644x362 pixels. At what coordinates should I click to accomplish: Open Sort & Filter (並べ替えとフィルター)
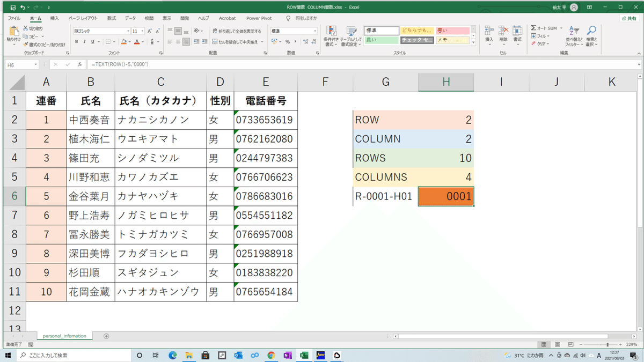[x=574, y=36]
